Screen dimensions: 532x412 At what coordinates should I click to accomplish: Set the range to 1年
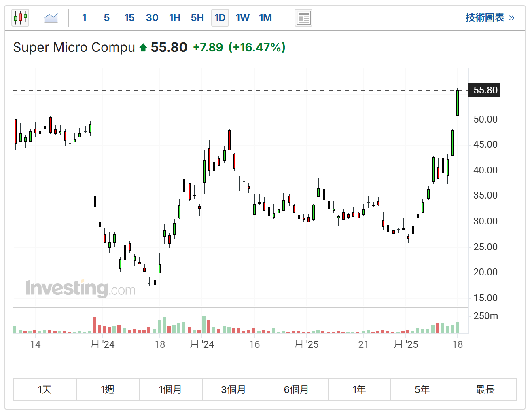click(359, 390)
